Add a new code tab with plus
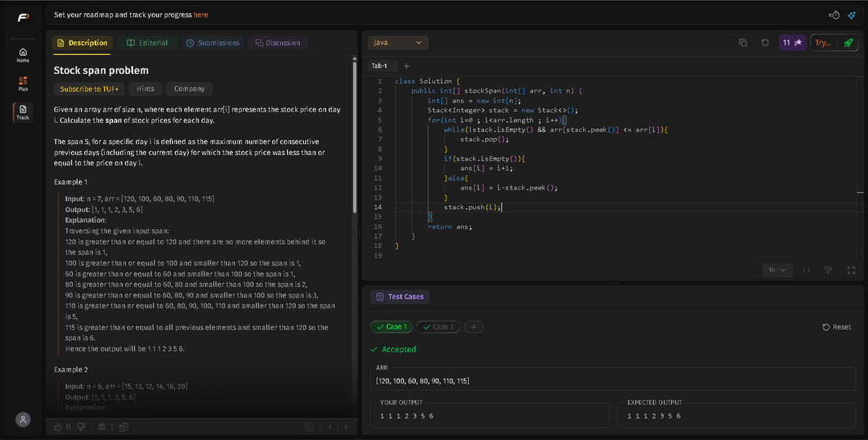Image resolution: width=868 pixels, height=440 pixels. point(407,66)
